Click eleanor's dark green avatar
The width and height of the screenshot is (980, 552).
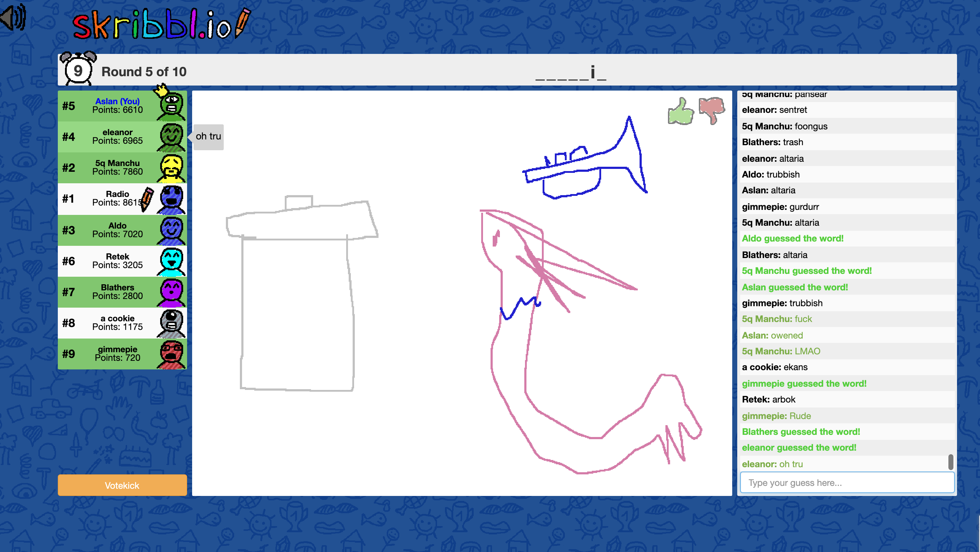pos(171,137)
